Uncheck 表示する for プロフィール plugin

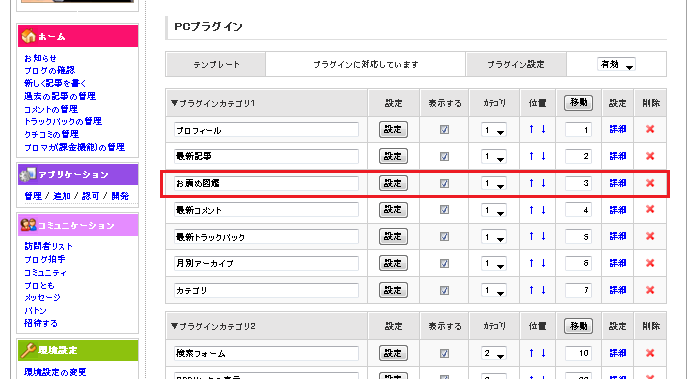[444, 130]
